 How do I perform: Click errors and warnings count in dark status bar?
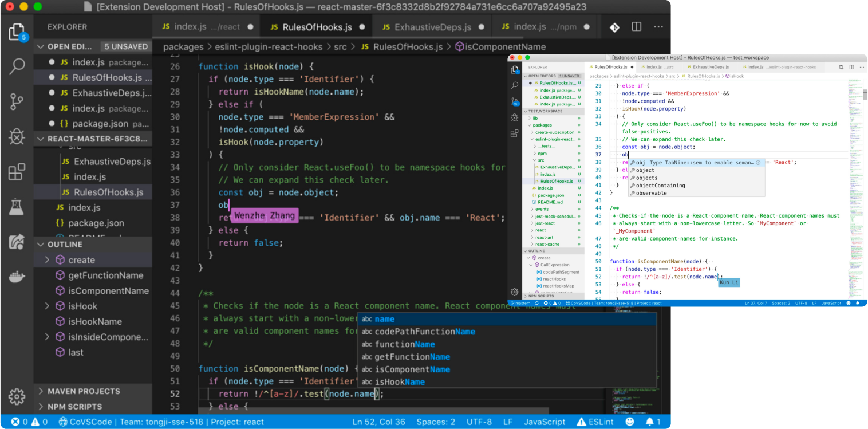(x=30, y=422)
